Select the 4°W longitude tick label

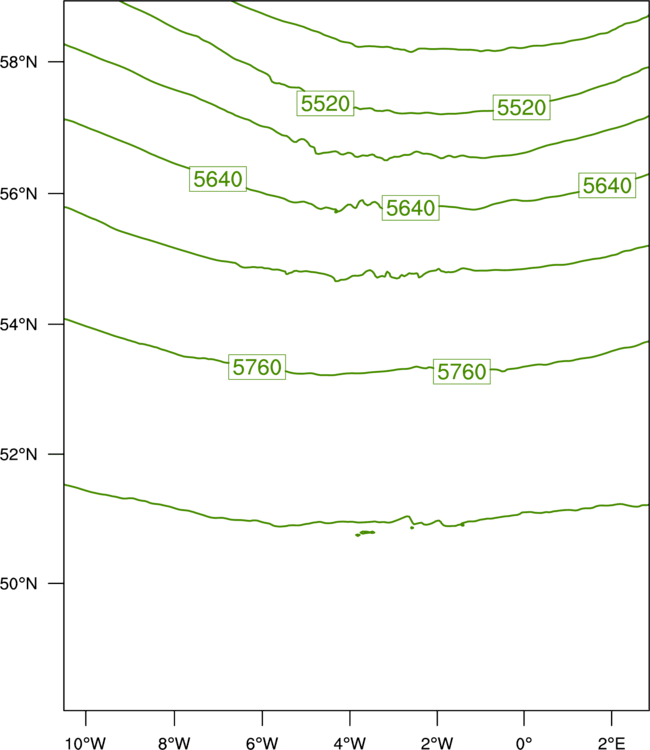click(x=350, y=743)
